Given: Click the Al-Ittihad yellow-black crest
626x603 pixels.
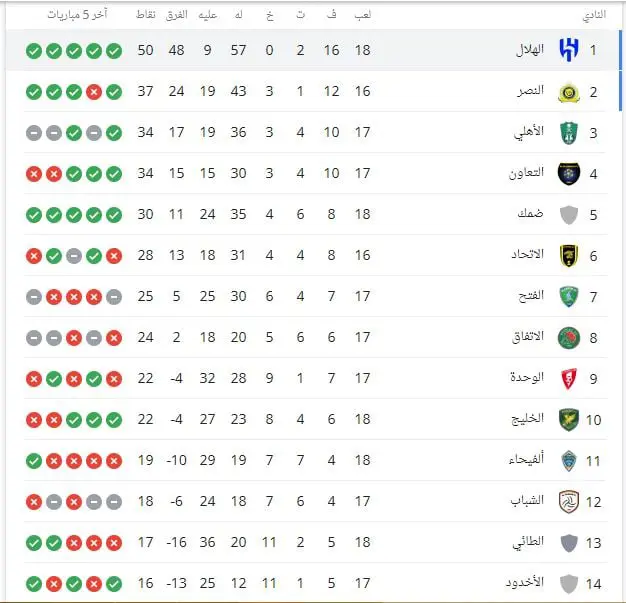Looking at the screenshot, I should [x=569, y=256].
